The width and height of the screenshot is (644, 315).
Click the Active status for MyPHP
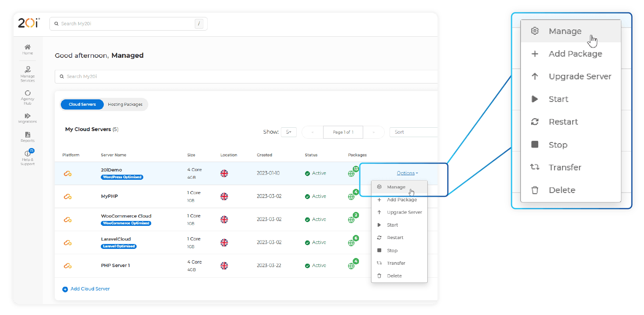tap(316, 196)
